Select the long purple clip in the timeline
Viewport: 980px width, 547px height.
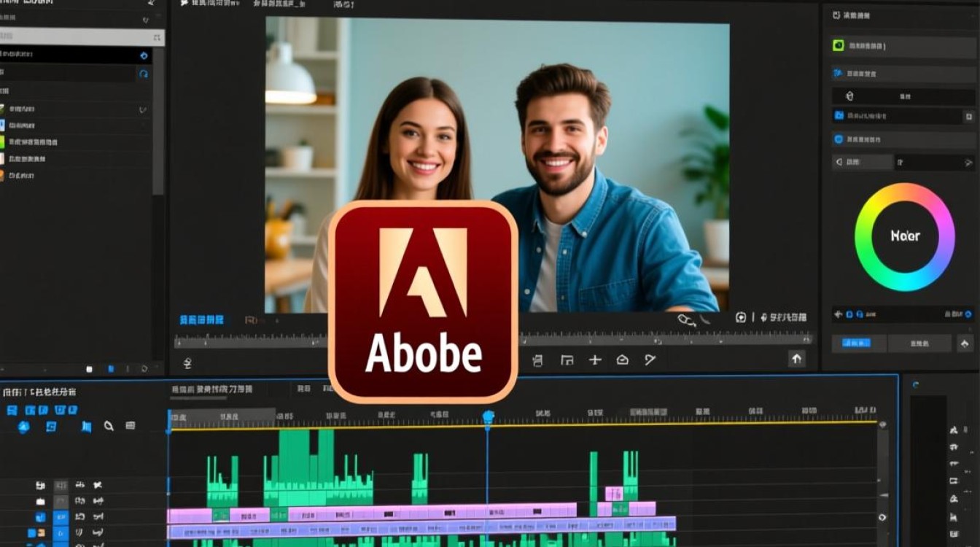click(422, 527)
